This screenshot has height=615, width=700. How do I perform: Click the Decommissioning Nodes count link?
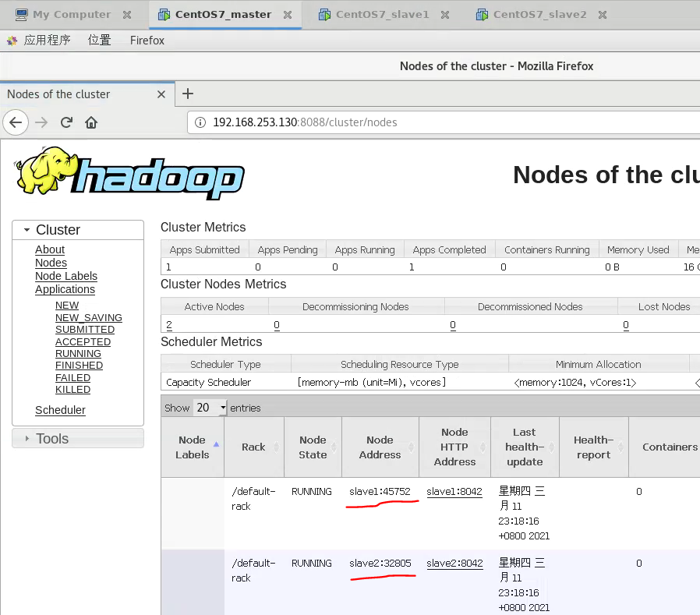[x=277, y=325]
